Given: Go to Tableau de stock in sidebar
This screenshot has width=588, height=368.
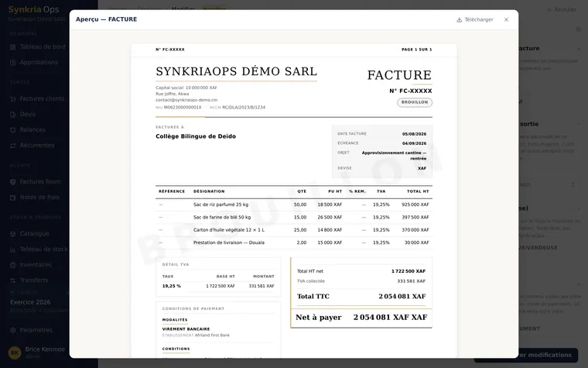Looking at the screenshot, I should pyautogui.click(x=39, y=249).
